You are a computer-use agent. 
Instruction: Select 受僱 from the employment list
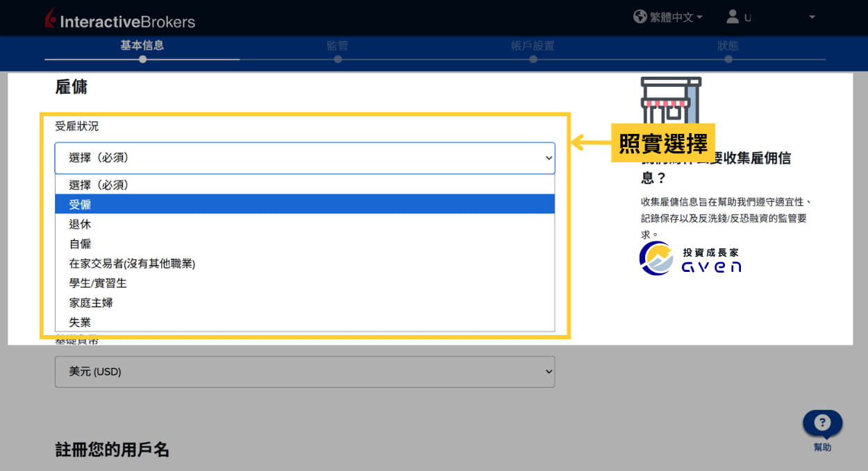(x=305, y=205)
